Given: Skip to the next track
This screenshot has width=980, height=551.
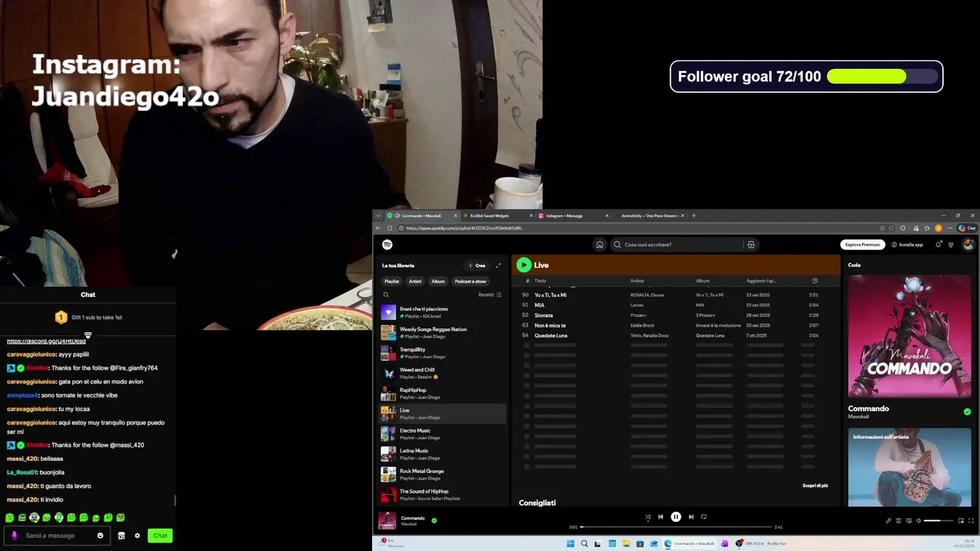Looking at the screenshot, I should click(691, 517).
